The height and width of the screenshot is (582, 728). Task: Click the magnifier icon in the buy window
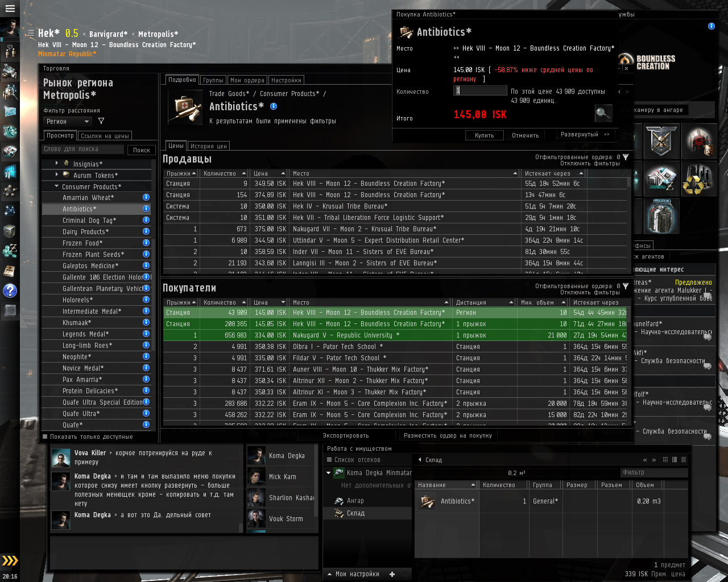pyautogui.click(x=603, y=113)
